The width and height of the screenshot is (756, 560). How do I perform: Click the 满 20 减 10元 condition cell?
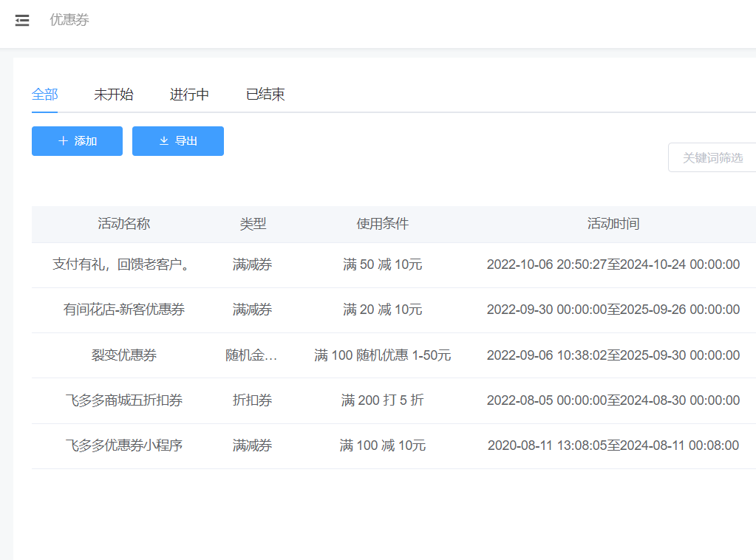[x=382, y=310]
